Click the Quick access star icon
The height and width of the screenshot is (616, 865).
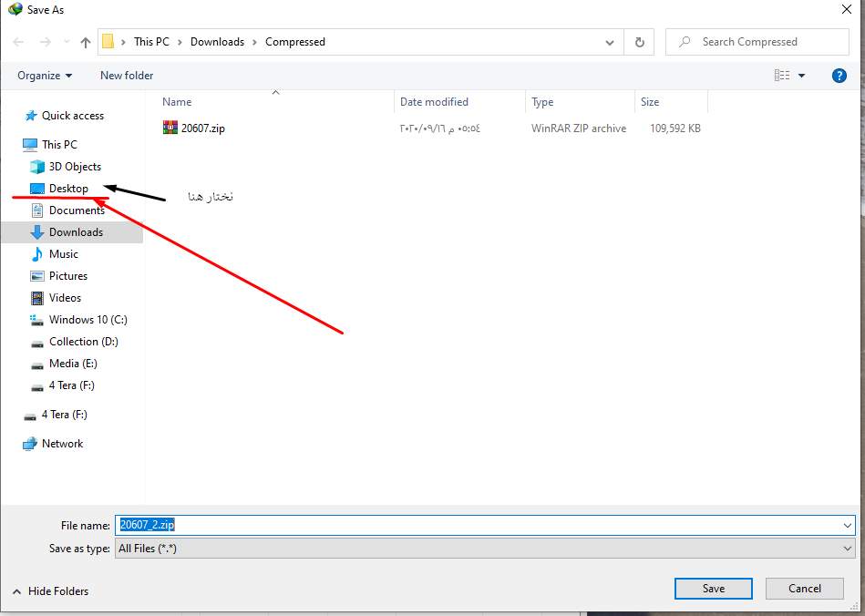31,116
